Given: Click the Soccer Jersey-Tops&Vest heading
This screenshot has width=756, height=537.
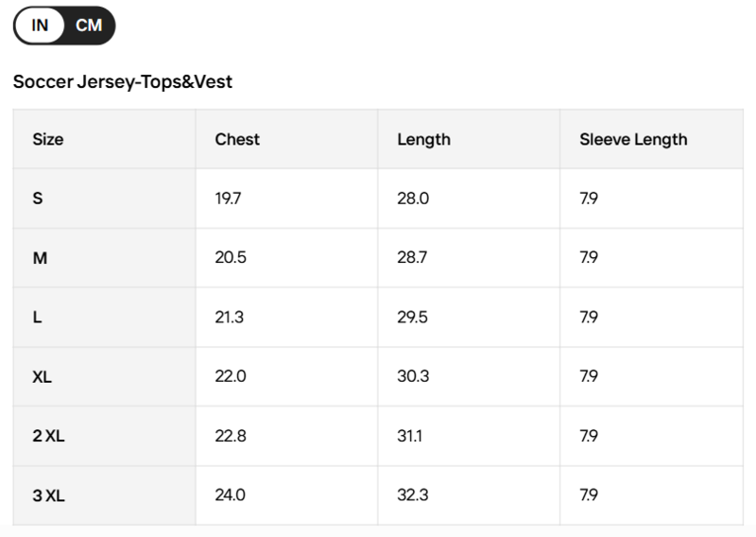Looking at the screenshot, I should pyautogui.click(x=123, y=82).
